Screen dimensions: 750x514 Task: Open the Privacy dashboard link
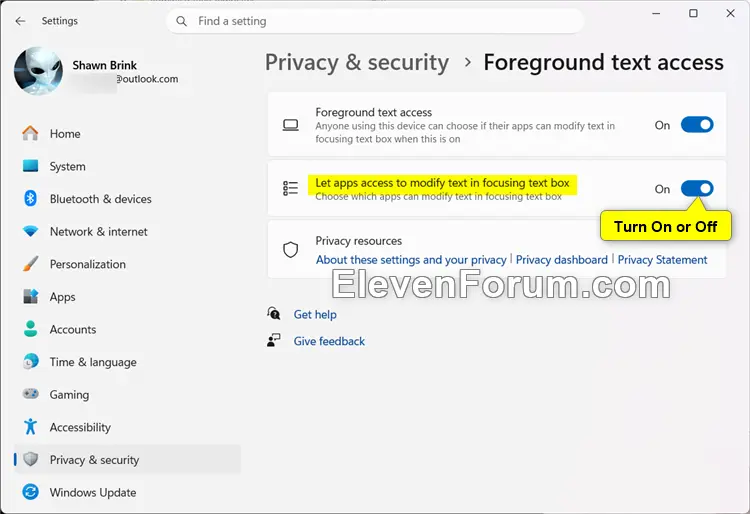pos(562,260)
